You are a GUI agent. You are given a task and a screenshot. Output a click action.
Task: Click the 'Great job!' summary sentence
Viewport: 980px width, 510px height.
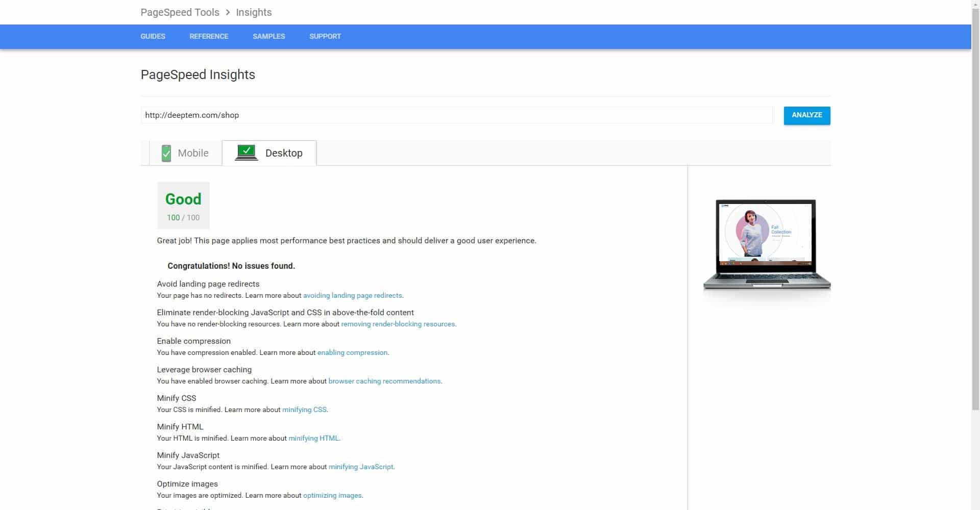point(347,241)
